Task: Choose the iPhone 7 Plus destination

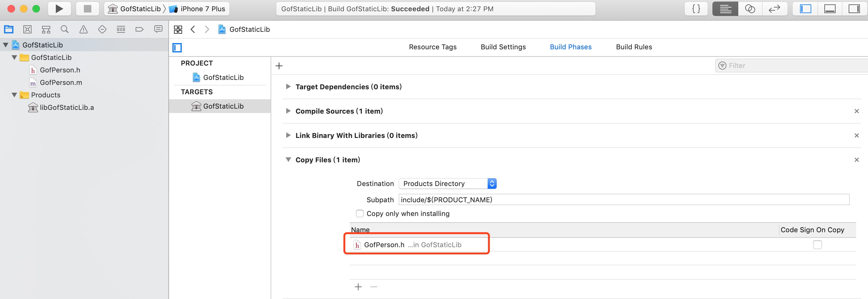Action: tap(197, 9)
